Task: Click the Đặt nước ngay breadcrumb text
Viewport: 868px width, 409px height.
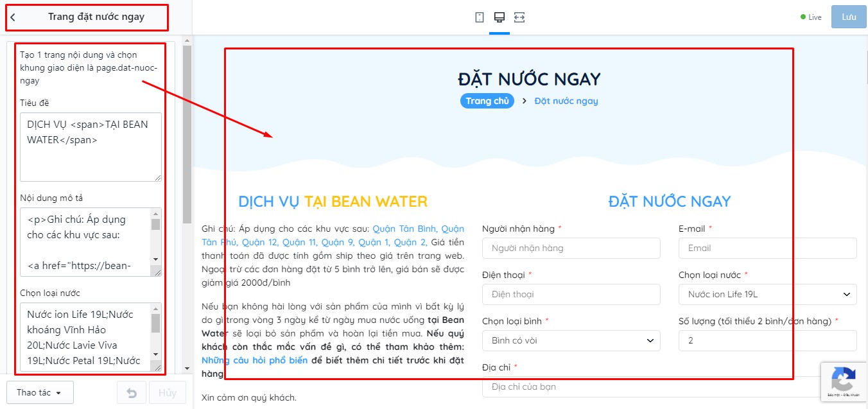Action: pos(566,101)
